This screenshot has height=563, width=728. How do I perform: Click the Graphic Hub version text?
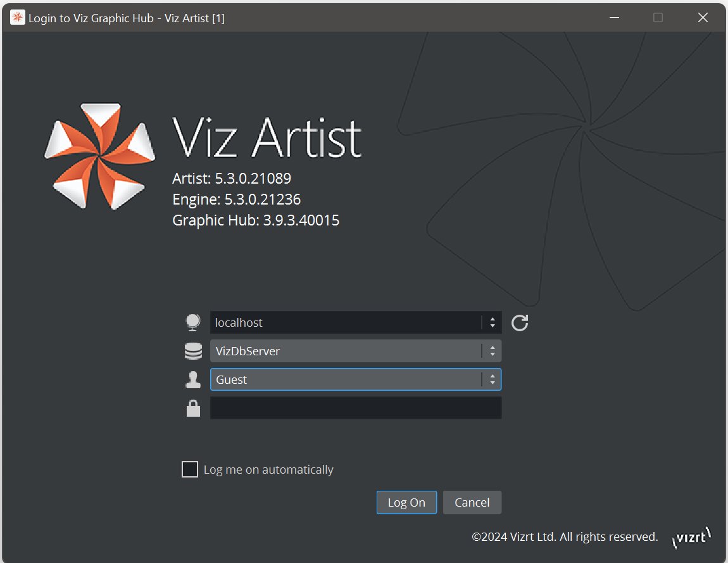pos(256,220)
